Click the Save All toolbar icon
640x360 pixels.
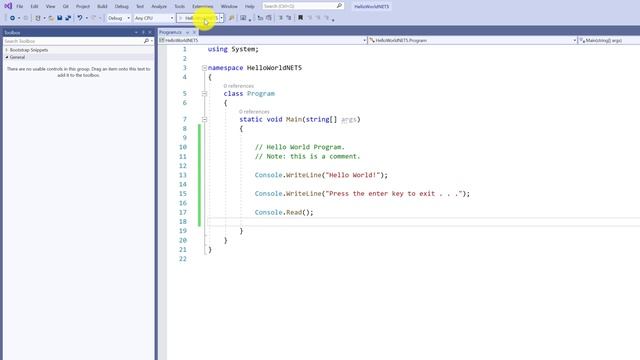(68, 18)
